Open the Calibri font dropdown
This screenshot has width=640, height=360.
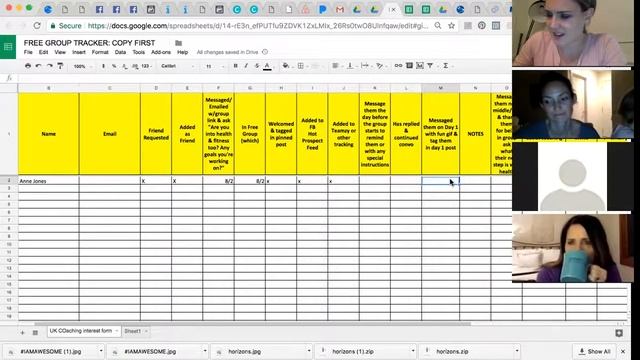178,66
